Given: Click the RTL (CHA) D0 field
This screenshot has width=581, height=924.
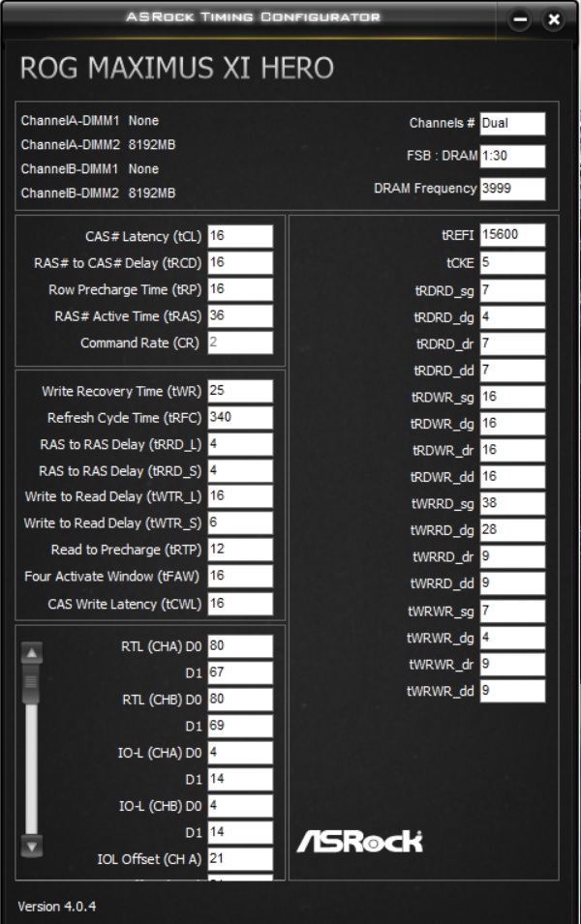Looking at the screenshot, I should 240,646.
